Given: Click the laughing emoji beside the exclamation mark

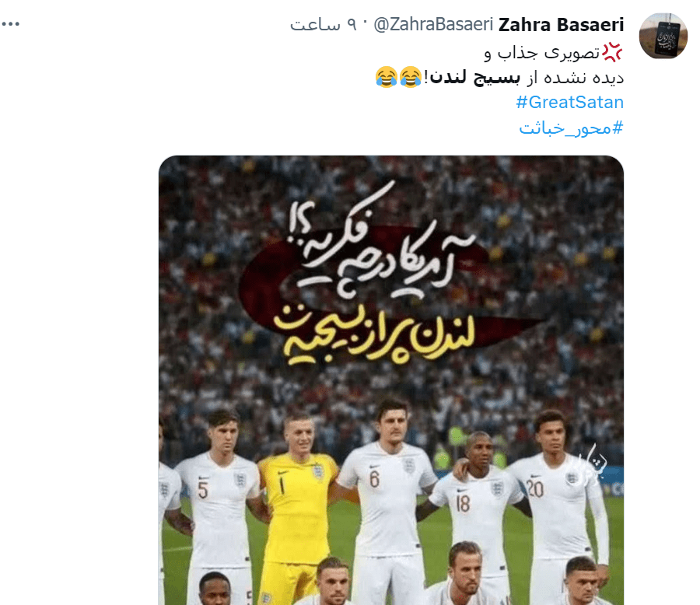Looking at the screenshot, I should coord(410,77).
